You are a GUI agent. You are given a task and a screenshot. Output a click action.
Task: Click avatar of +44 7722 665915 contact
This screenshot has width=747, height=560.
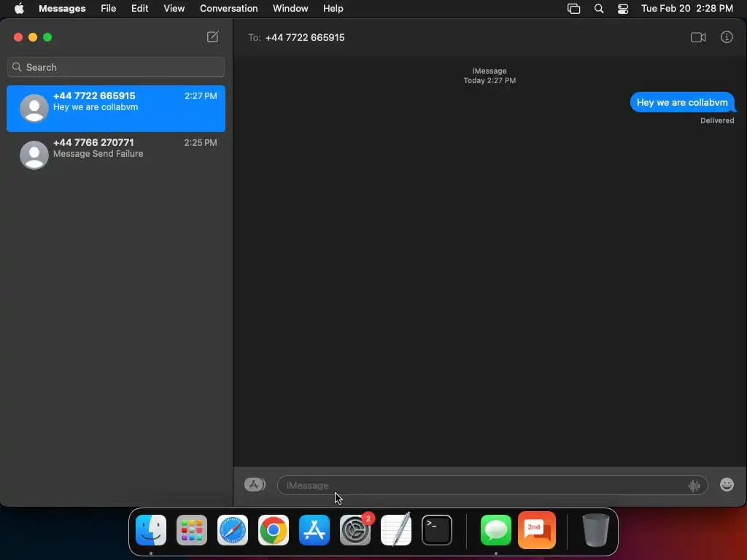point(34,108)
